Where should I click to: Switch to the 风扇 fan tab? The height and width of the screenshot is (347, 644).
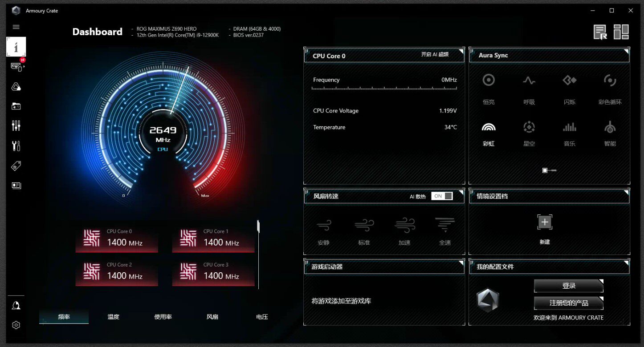212,317
